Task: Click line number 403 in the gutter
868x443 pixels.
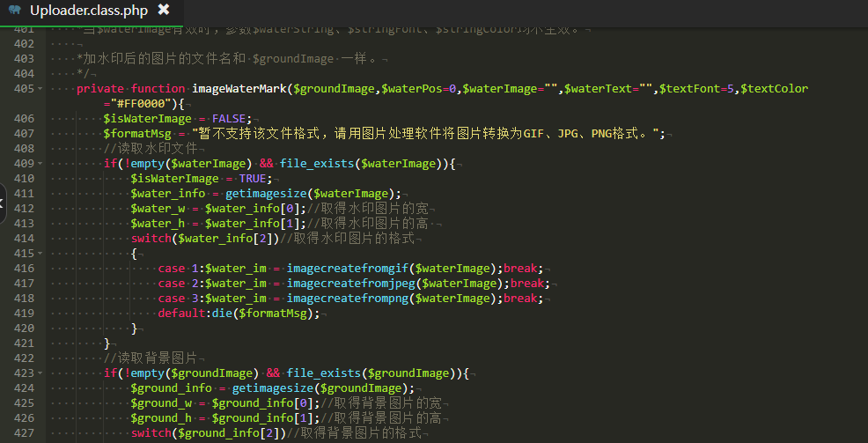Action: click(24, 59)
